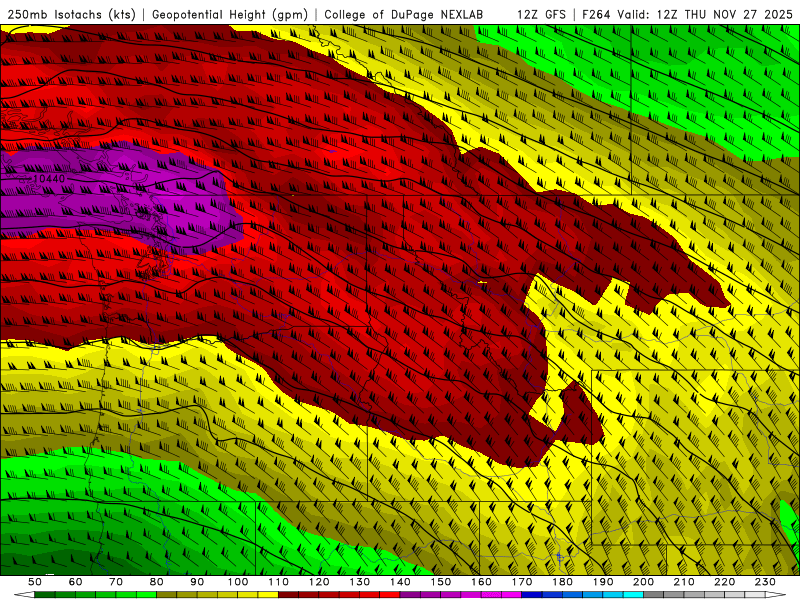The width and height of the screenshot is (800, 600).
Task: Click the 'F264' forecast hour text
Action: 596,14
